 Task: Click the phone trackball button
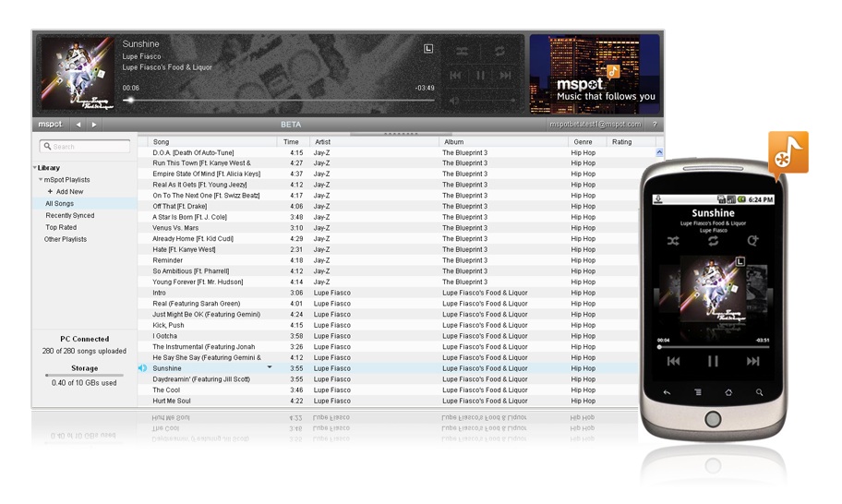click(713, 419)
